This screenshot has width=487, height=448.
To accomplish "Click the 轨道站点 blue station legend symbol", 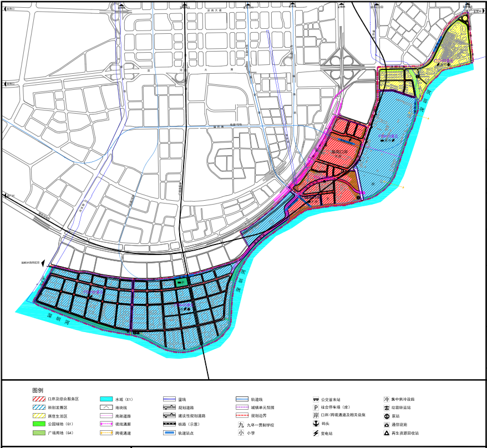I will (x=169, y=433).
